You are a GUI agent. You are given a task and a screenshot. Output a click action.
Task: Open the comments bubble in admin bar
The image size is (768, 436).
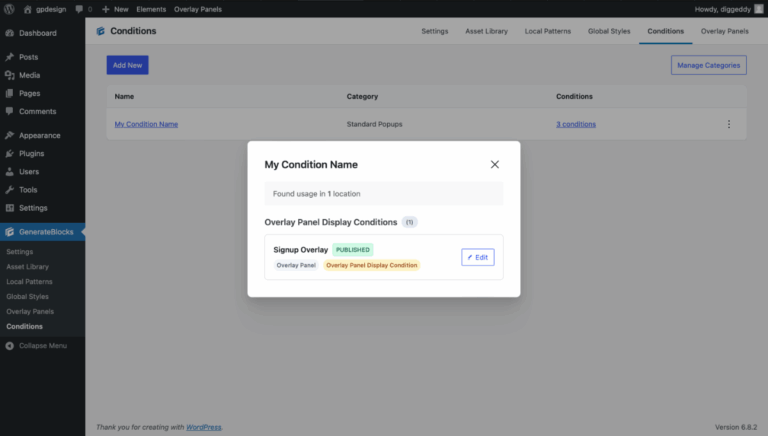click(x=83, y=9)
